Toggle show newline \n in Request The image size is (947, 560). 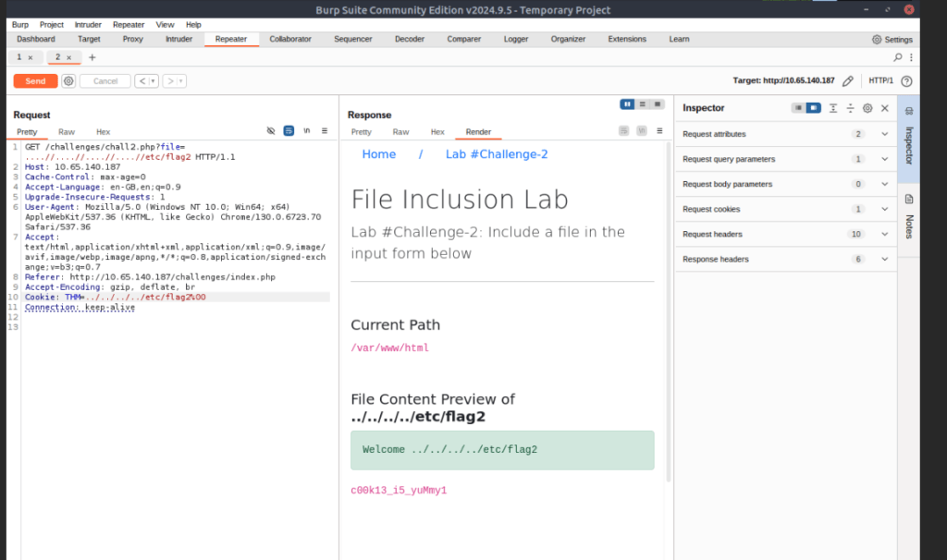coord(307,130)
